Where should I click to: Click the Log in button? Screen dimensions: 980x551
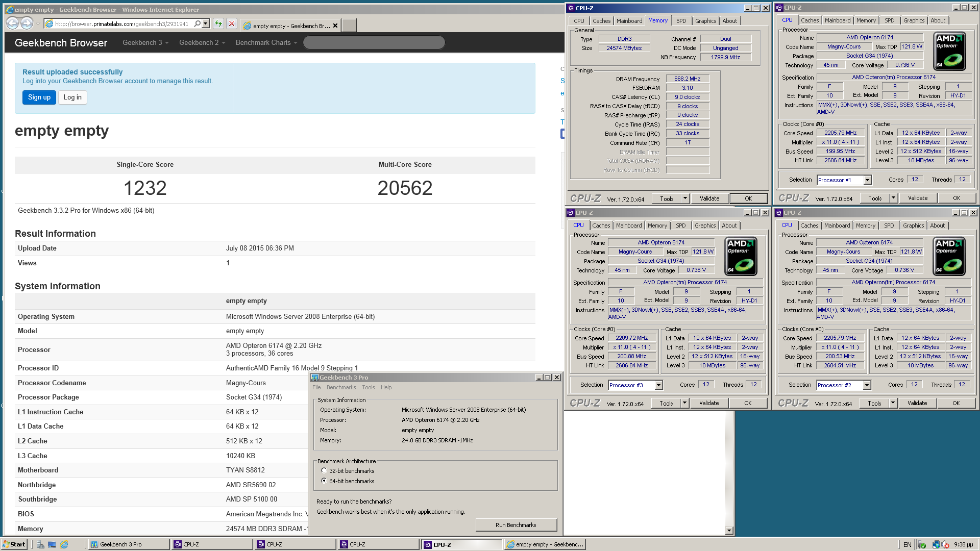click(72, 97)
